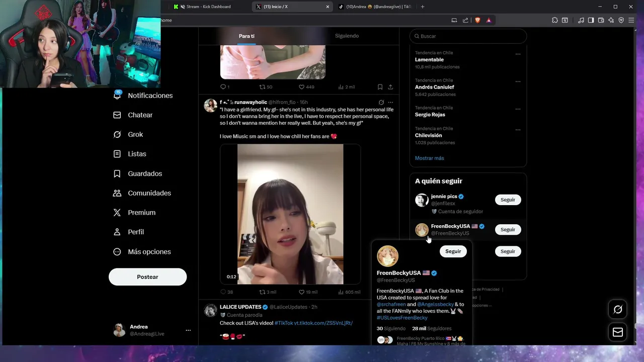
Task: Open Andrea account switcher three dots
Action: coord(188,330)
